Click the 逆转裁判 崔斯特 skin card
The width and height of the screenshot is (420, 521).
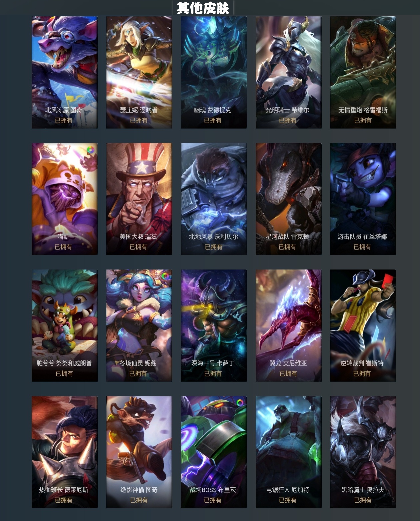tap(363, 325)
